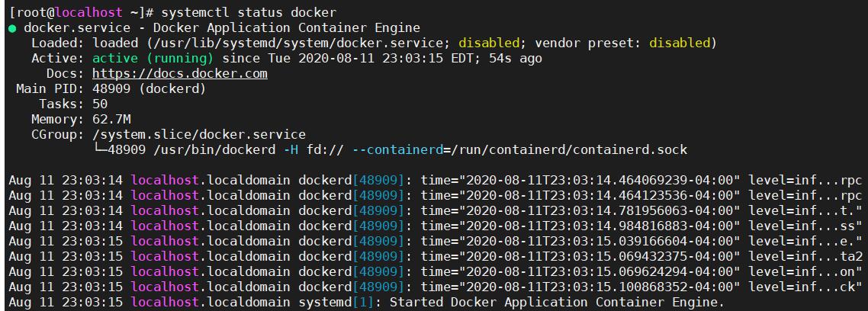Click the '--containerd' option text
Image resolution: width=868 pixels, height=311 pixels.
point(397,149)
